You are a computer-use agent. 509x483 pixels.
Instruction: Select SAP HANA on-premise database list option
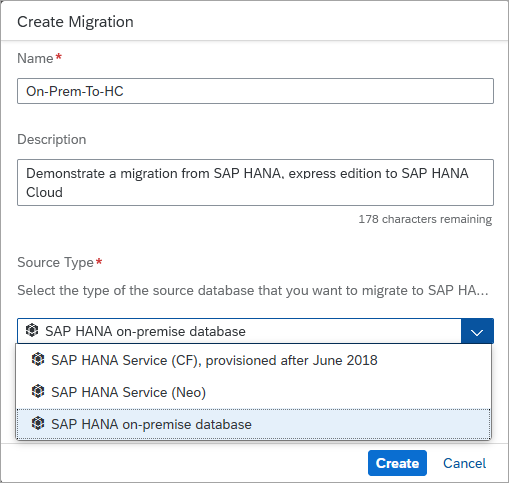pyautogui.click(x=253, y=424)
